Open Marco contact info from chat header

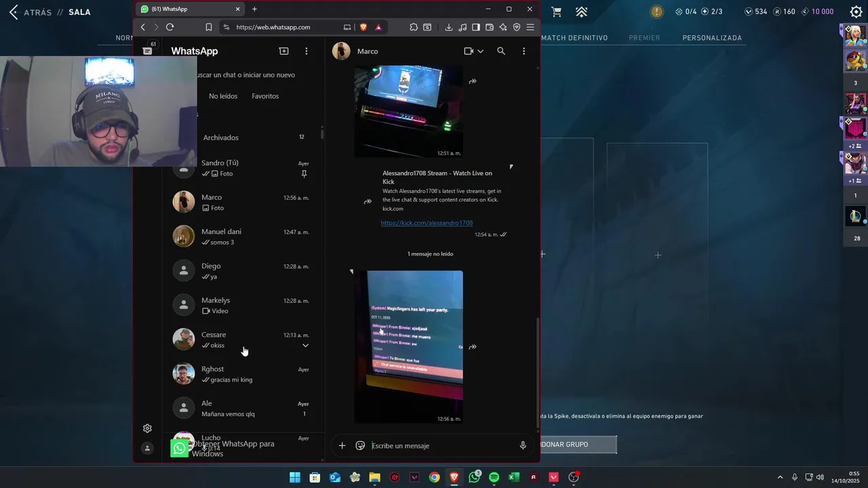click(368, 51)
